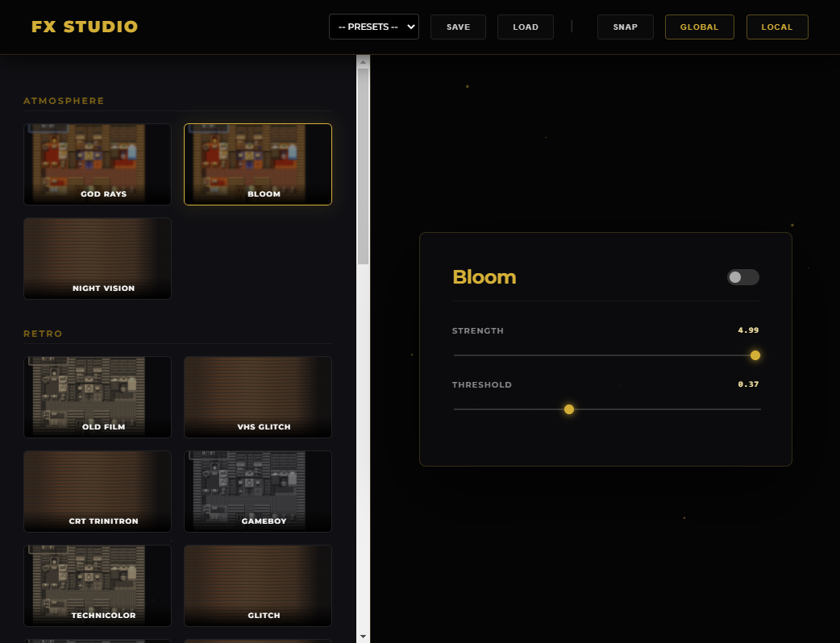
Task: Toggle the Bloom effect switch on
Action: point(742,277)
